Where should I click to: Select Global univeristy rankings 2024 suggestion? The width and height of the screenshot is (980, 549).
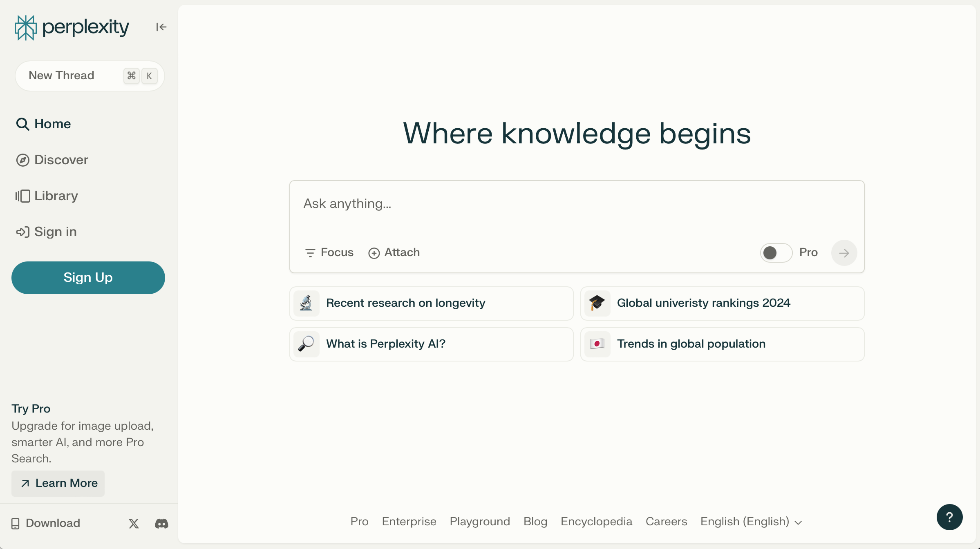point(722,304)
